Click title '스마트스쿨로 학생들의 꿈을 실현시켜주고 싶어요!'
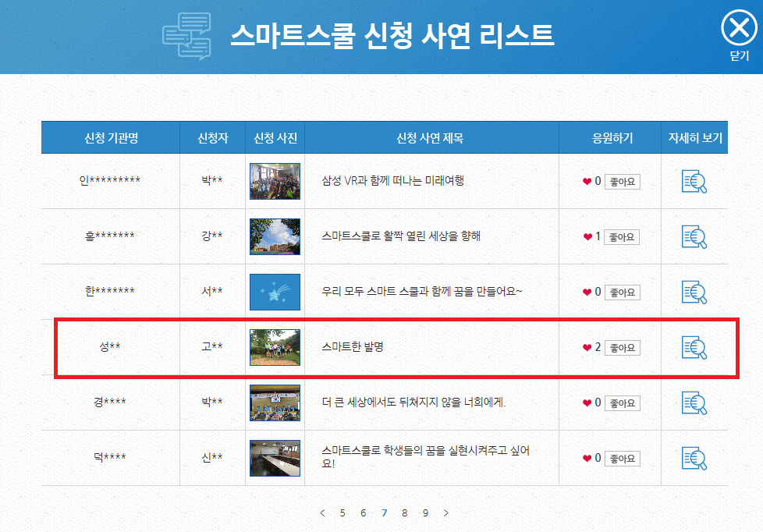This screenshot has height=532, width=763. (x=425, y=457)
